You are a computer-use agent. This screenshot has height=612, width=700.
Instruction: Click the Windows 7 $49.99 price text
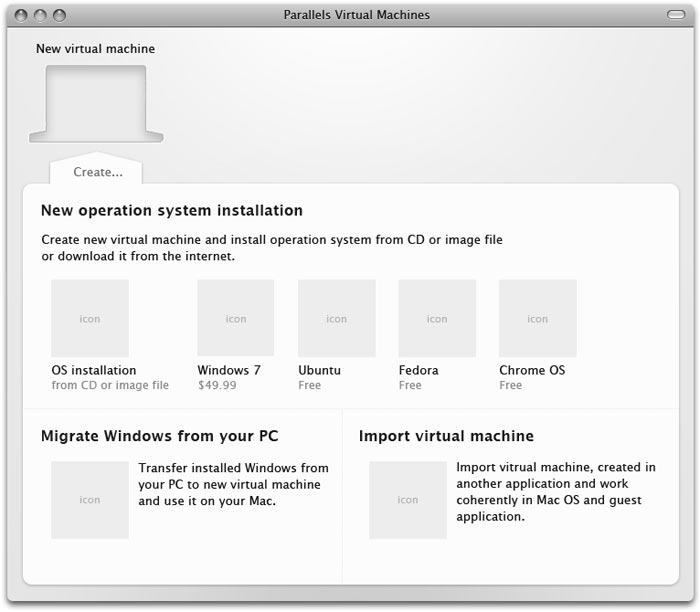217,385
